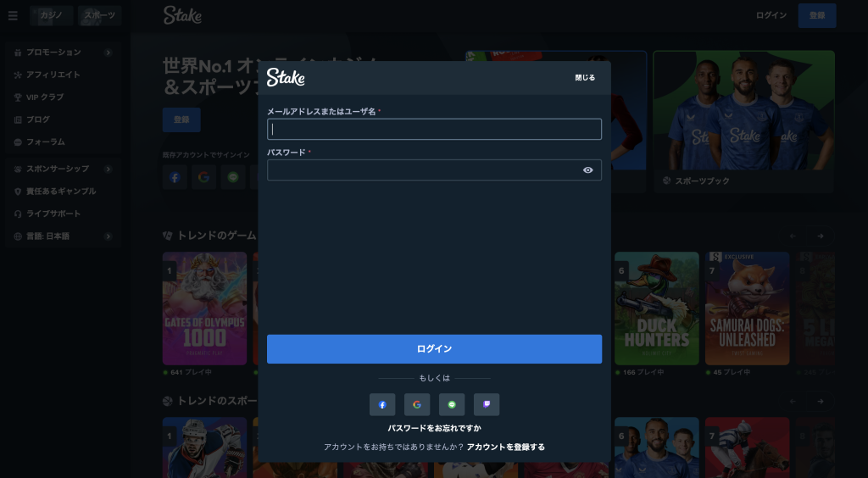The height and width of the screenshot is (478, 868).
Task: Click the Google login icon in modal
Action: (417, 404)
